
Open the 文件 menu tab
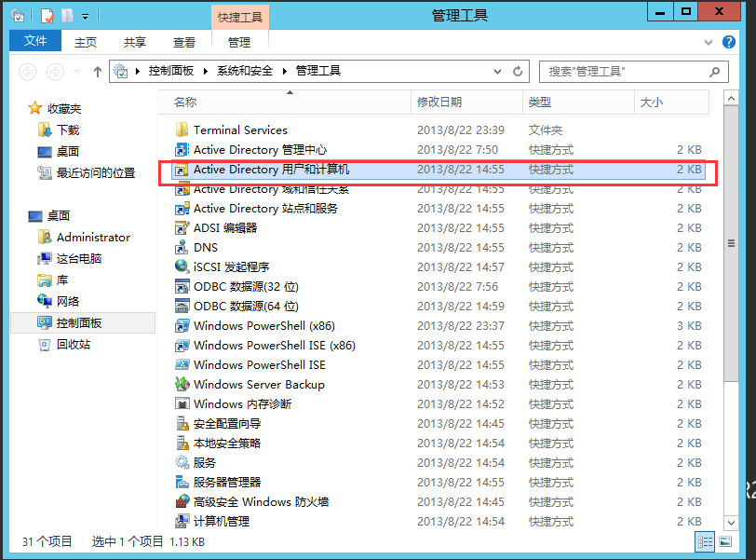pos(35,40)
